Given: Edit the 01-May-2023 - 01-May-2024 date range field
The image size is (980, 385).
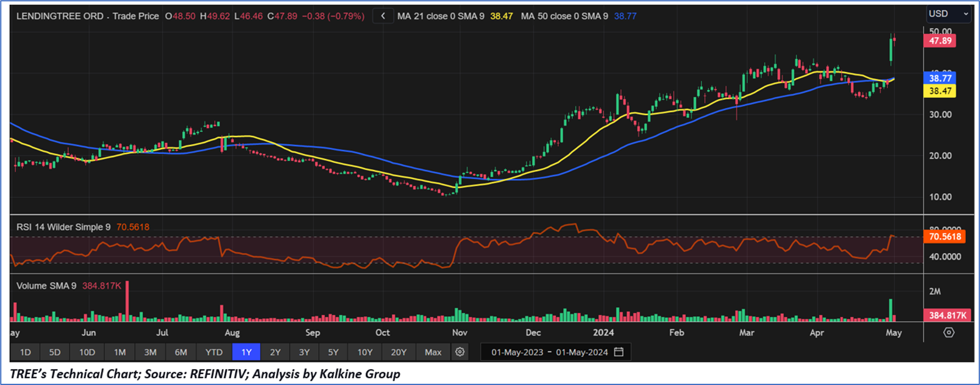Looking at the screenshot, I should 557,352.
